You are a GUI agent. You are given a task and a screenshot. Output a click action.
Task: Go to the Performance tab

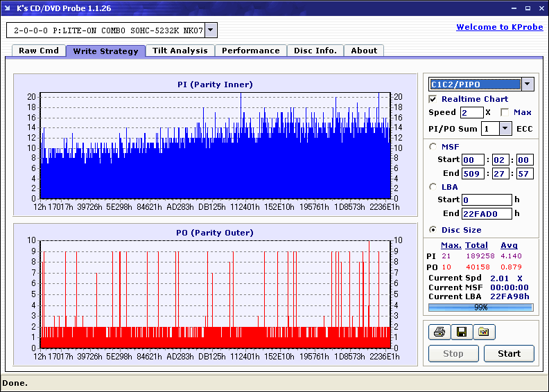250,51
